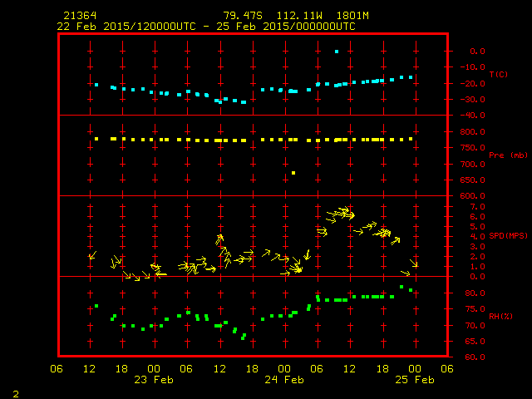The width and height of the screenshot is (532, 399).
Task: Select the 24 Feb date label
Action: [x=283, y=379]
